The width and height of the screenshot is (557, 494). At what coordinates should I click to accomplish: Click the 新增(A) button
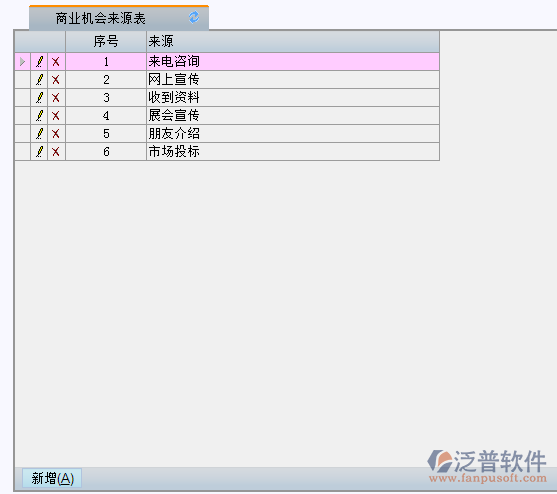(52, 478)
